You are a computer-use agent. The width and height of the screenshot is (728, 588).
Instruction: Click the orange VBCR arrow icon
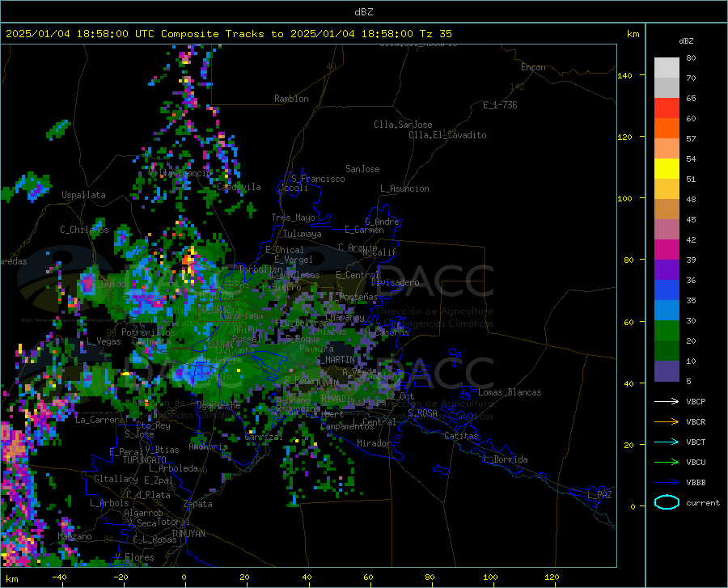(x=667, y=422)
